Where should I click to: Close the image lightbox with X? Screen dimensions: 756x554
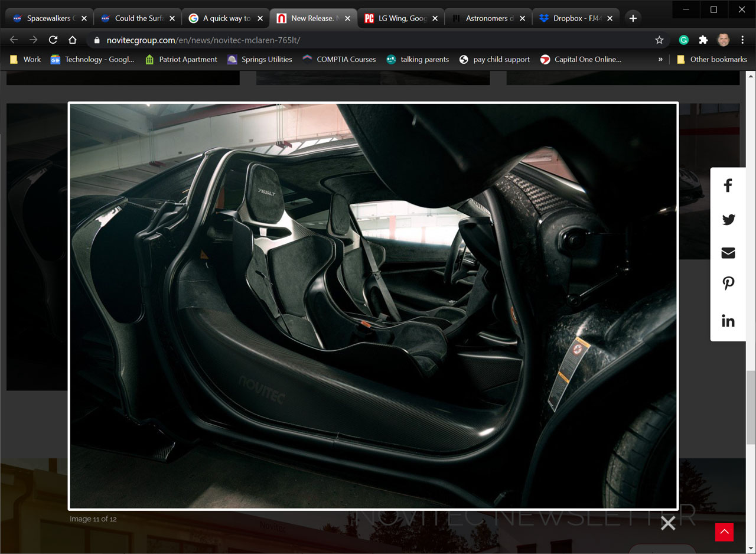pyautogui.click(x=667, y=523)
